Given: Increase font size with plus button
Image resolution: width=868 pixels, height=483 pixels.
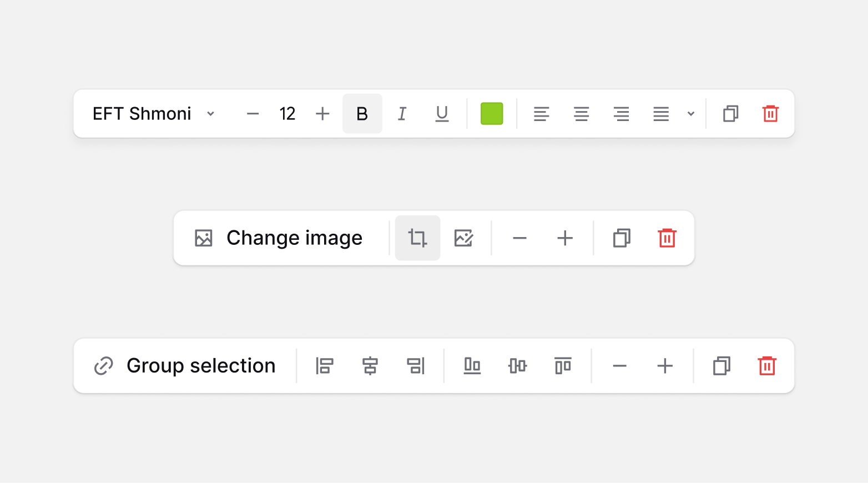Looking at the screenshot, I should pos(322,114).
